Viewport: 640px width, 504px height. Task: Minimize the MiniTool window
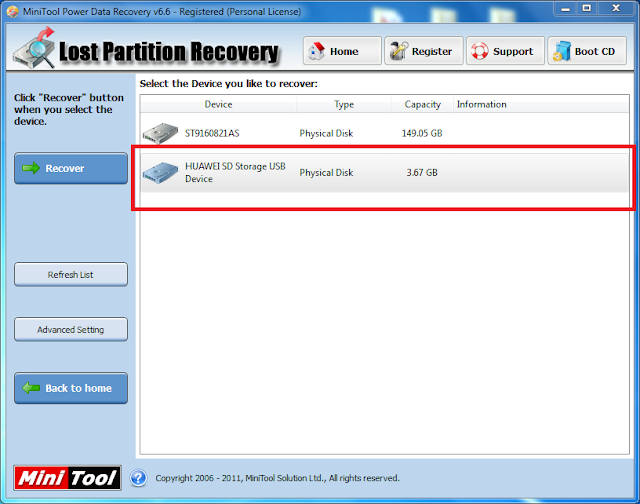pos(565,9)
